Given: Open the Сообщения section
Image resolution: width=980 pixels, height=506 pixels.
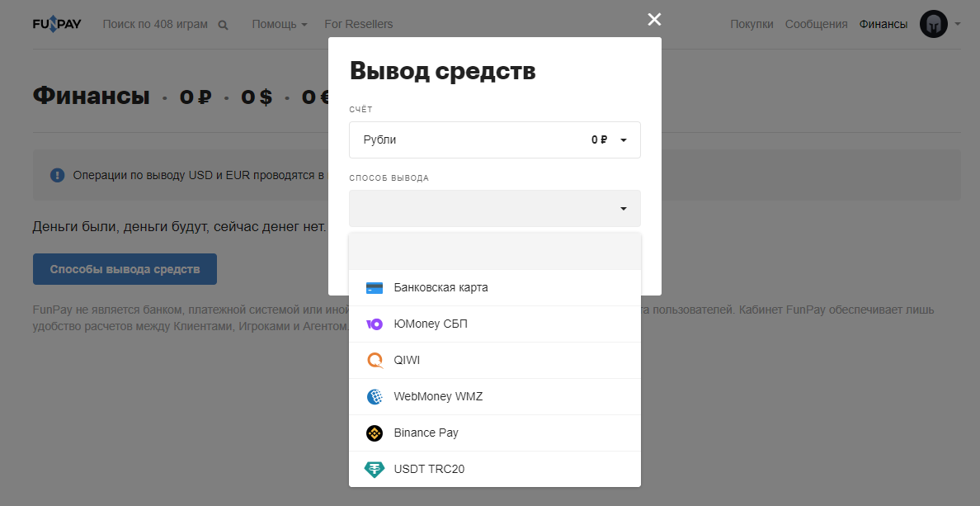Looking at the screenshot, I should 816,24.
